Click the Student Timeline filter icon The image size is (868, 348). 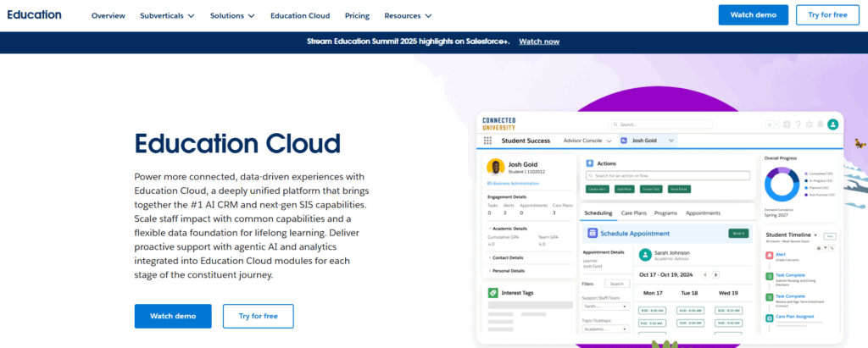point(826,248)
